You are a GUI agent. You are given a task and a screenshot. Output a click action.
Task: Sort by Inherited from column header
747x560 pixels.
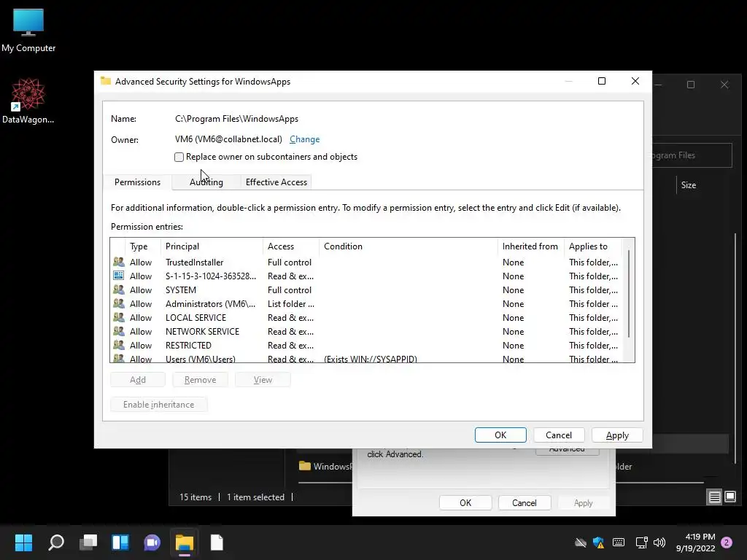click(531, 246)
